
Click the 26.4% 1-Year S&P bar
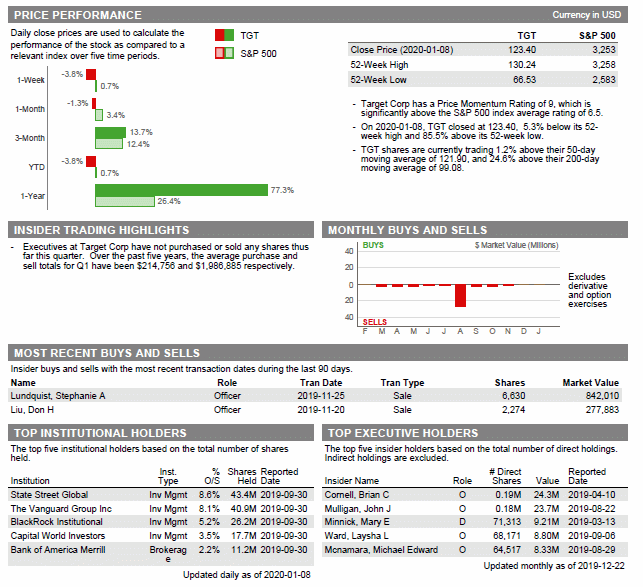[125, 201]
